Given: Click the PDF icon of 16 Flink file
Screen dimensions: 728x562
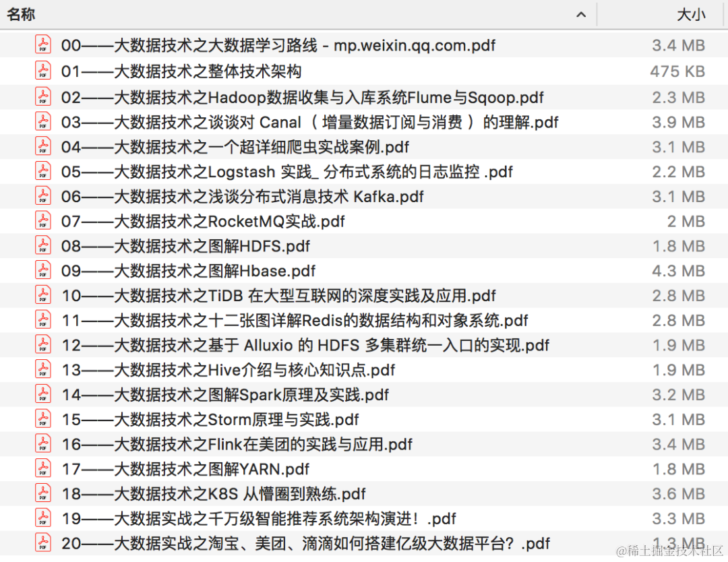Looking at the screenshot, I should coord(42,443).
